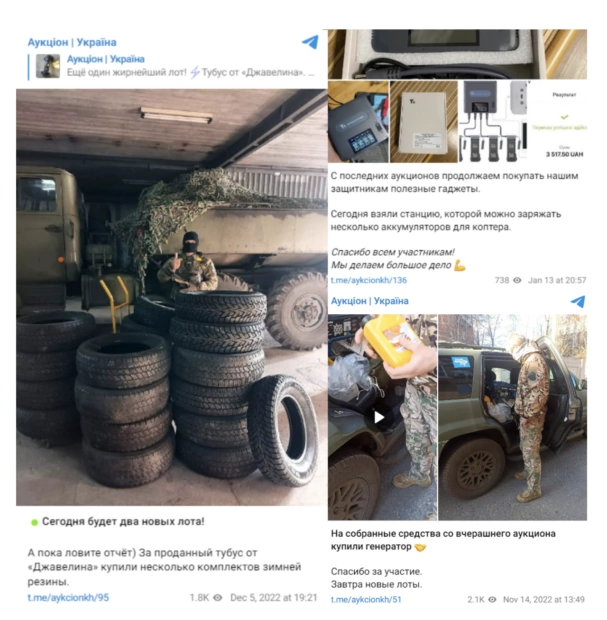Click the Аукціон | Україна channel title at top left
The image size is (607, 620).
coord(72,42)
